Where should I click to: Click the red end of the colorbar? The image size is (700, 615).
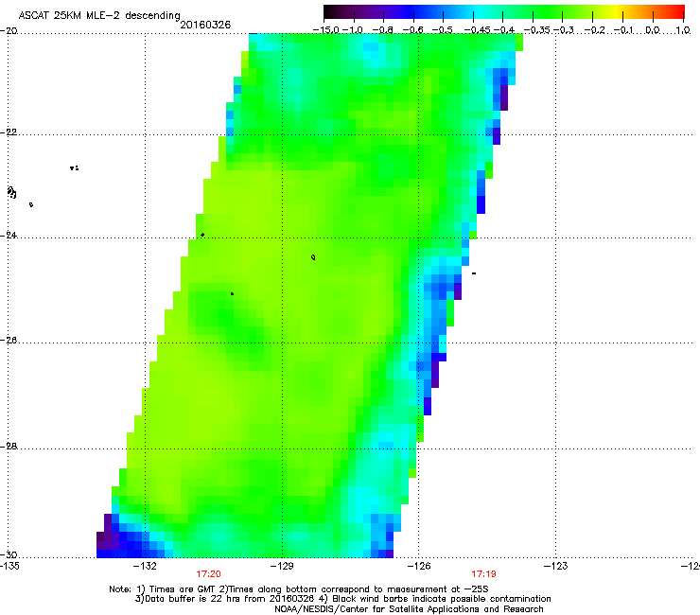[678, 12]
